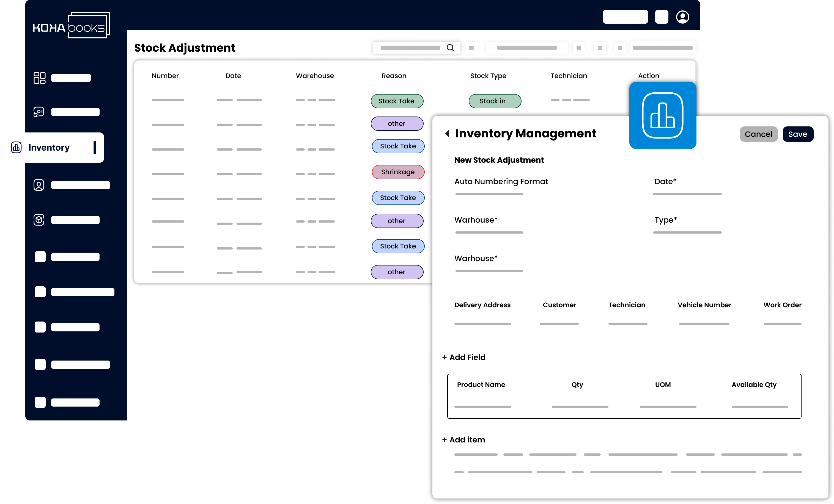This screenshot has height=504, width=834.
Task: Open the Inventory menu item
Action: (49, 148)
